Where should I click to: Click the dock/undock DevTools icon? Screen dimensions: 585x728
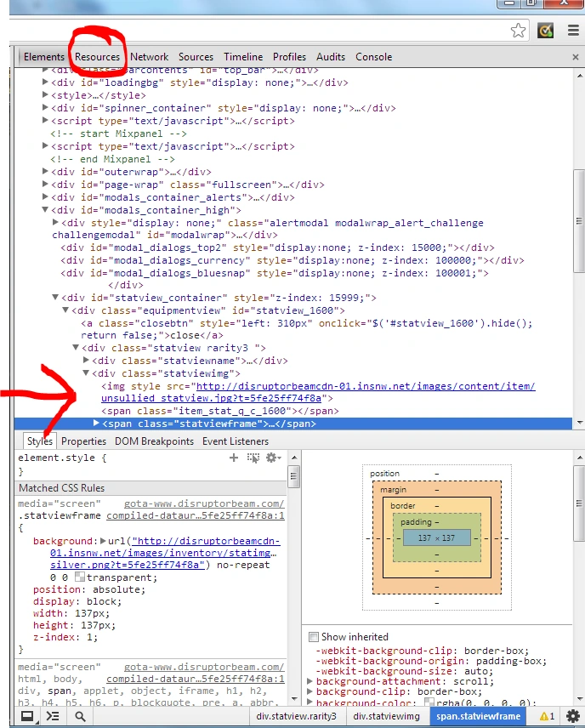(27, 716)
